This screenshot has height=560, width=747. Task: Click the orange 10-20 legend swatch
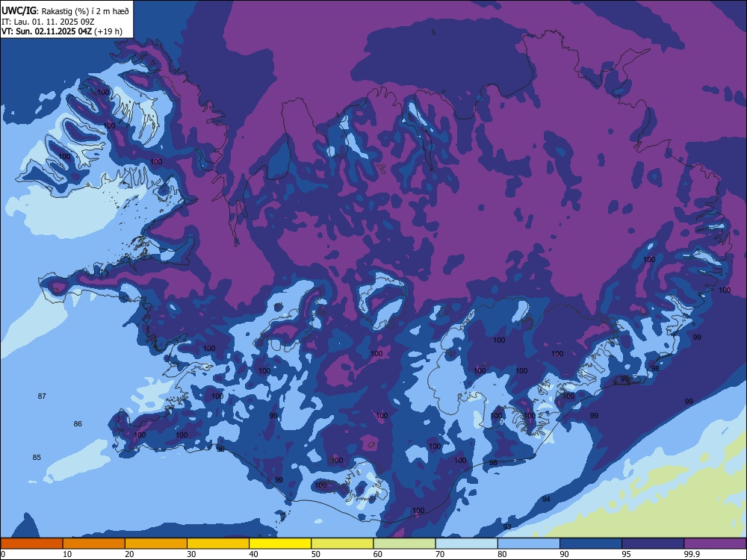(x=94, y=544)
